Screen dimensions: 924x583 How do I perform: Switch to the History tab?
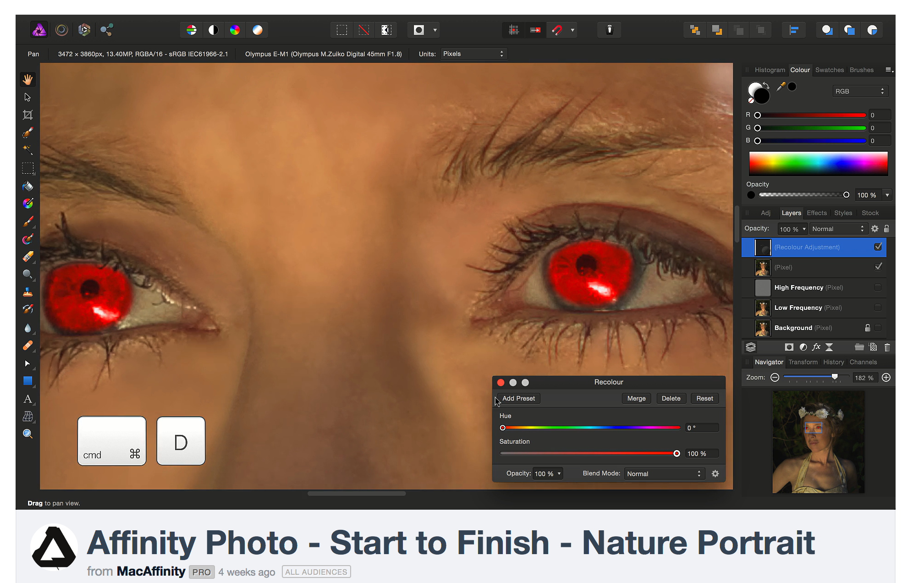833,362
